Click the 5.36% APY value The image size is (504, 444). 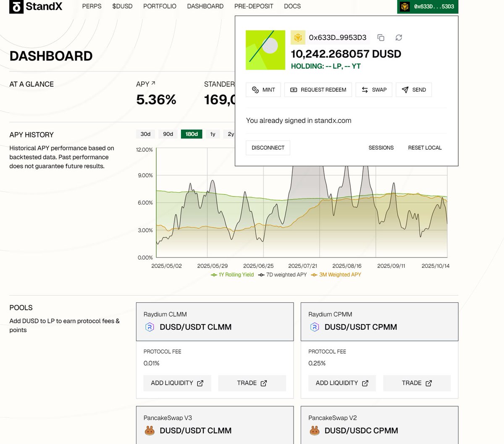pos(156,100)
